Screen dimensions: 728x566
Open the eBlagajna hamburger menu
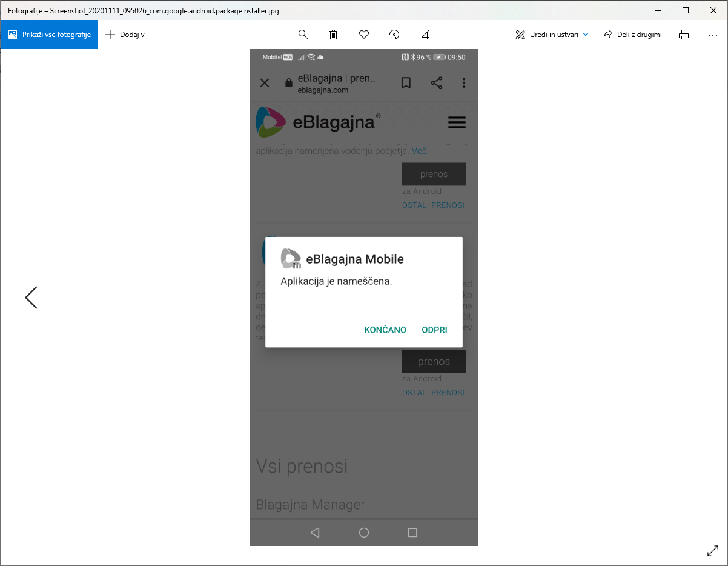[457, 122]
